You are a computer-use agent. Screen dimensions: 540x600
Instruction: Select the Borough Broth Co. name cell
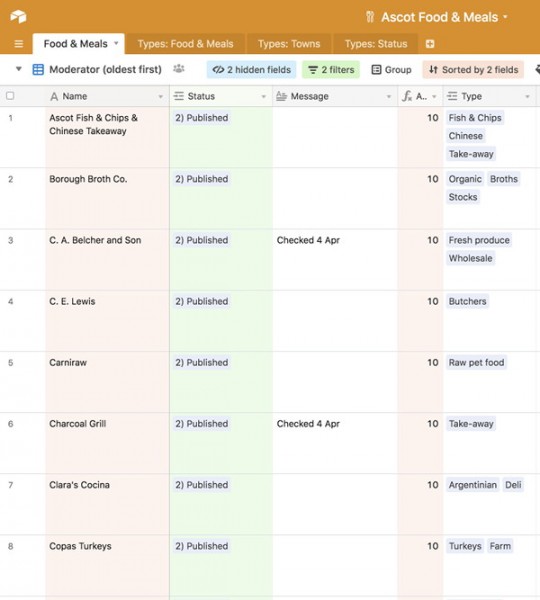[107, 198]
